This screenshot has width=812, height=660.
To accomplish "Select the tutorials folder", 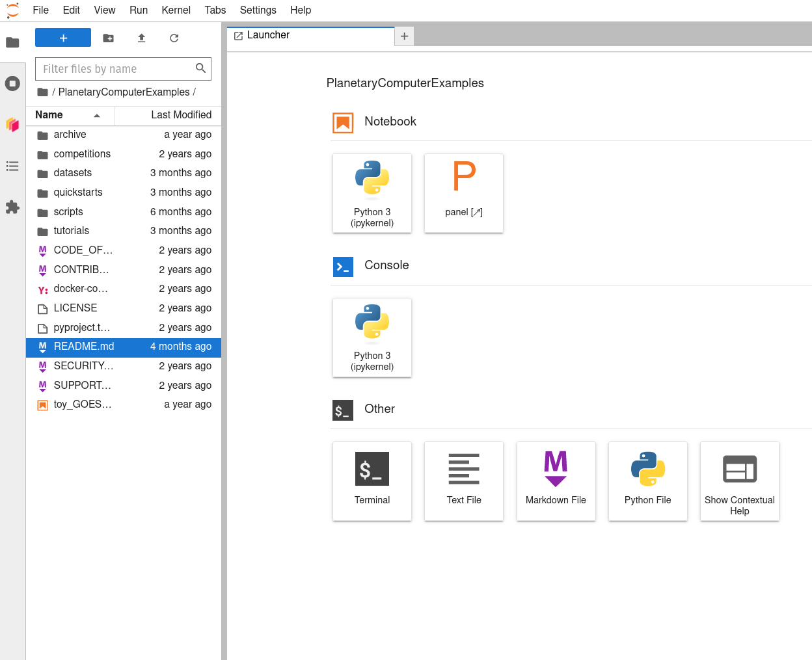I will coord(124,231).
